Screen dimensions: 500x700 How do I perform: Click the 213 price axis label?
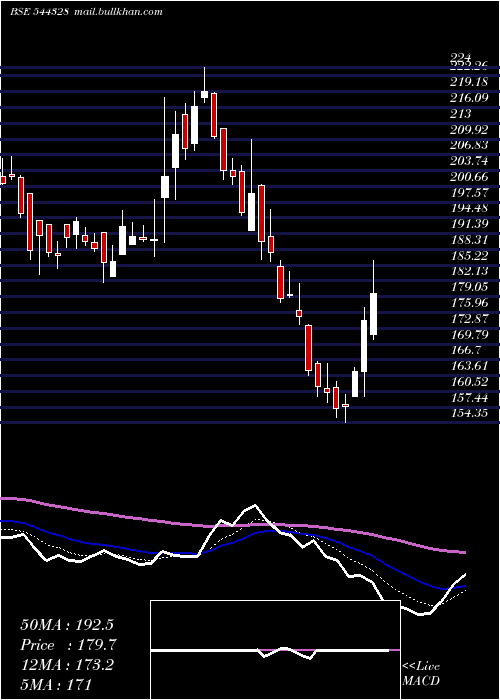pos(461,113)
